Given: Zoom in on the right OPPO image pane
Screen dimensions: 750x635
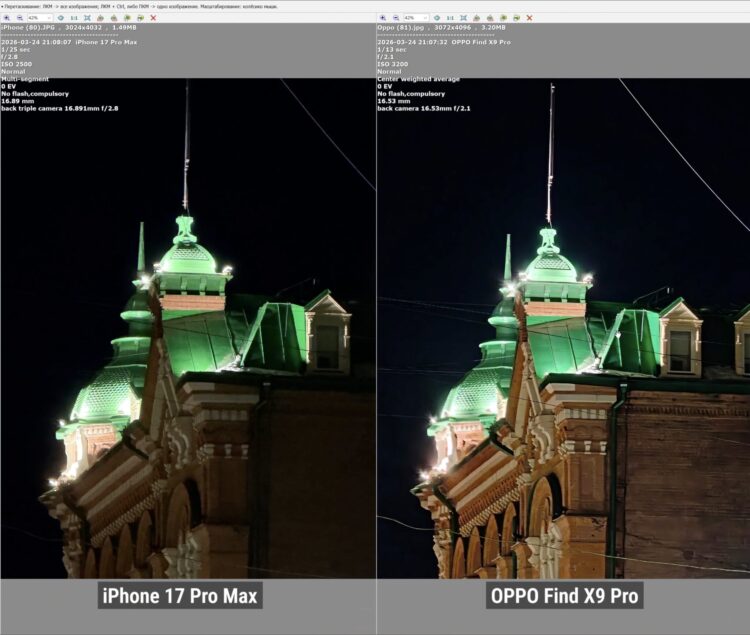Looking at the screenshot, I should click(x=383, y=18).
